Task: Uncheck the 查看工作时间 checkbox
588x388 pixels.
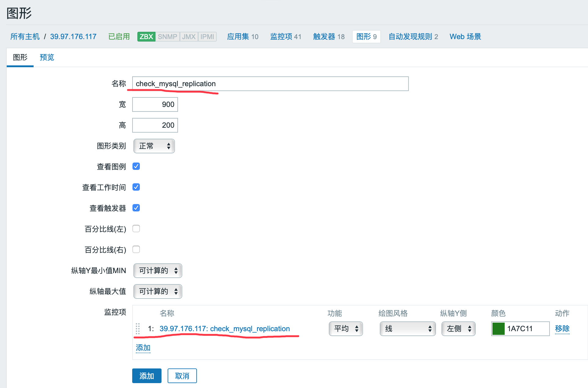Action: point(136,187)
